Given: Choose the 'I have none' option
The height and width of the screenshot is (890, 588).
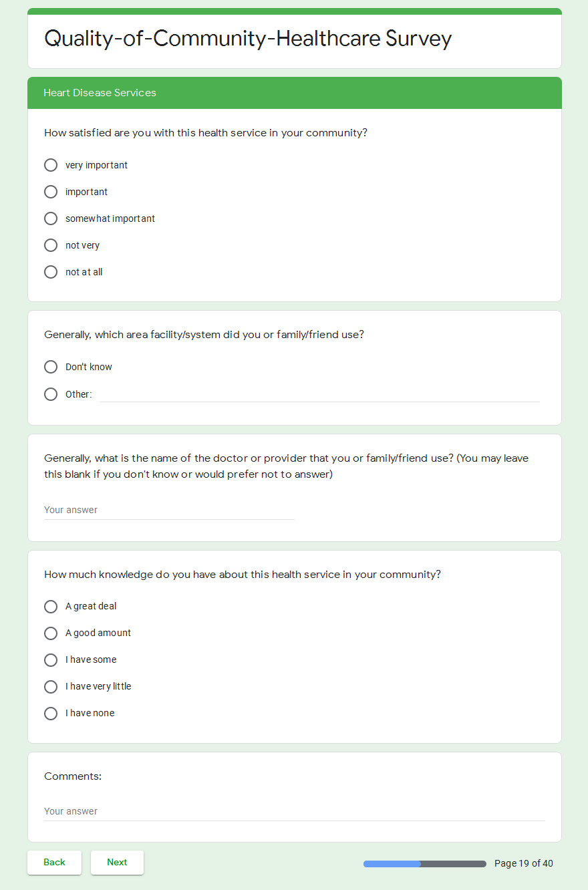Looking at the screenshot, I should pos(51,714).
